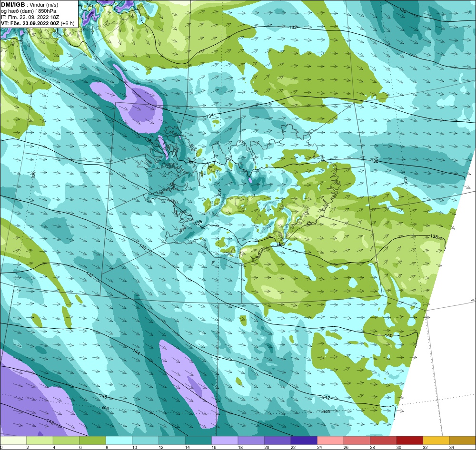Click the legend tick value 8
476x450 pixels.
coord(107,447)
